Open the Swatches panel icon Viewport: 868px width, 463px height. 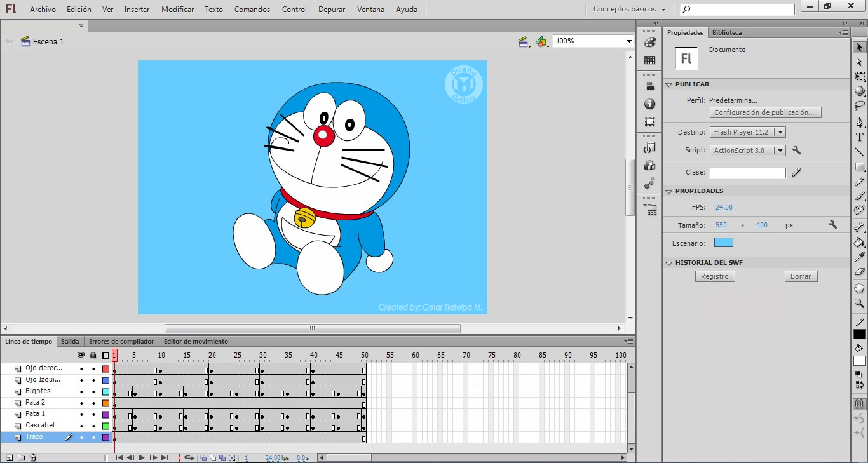pyautogui.click(x=649, y=60)
